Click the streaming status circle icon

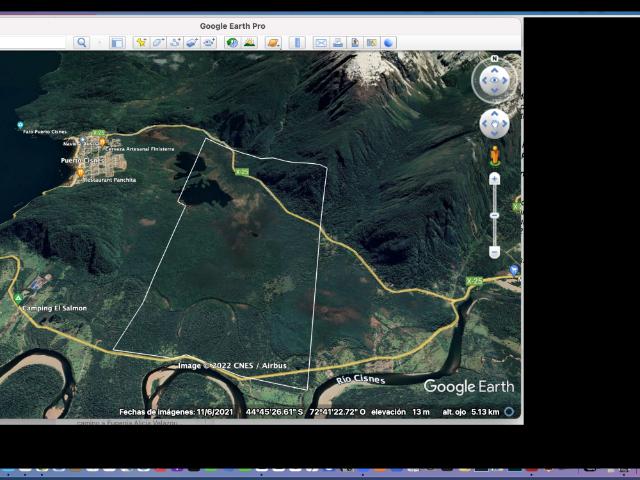pos(509,411)
